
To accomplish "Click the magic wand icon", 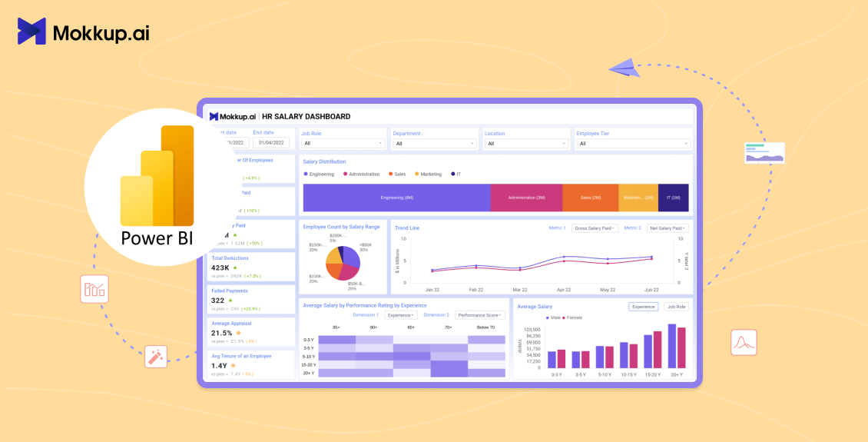I will 156,356.
